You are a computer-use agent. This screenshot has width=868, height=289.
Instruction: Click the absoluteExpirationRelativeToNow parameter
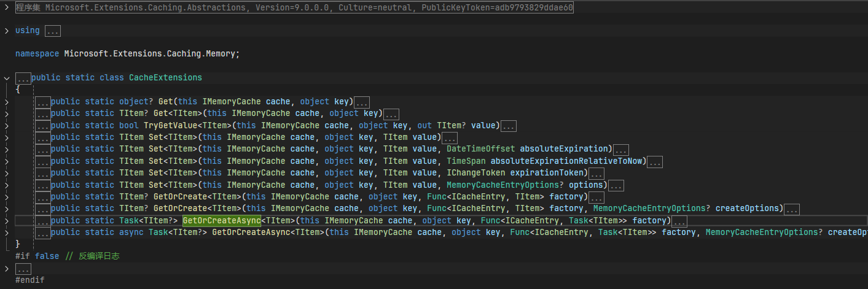point(566,161)
